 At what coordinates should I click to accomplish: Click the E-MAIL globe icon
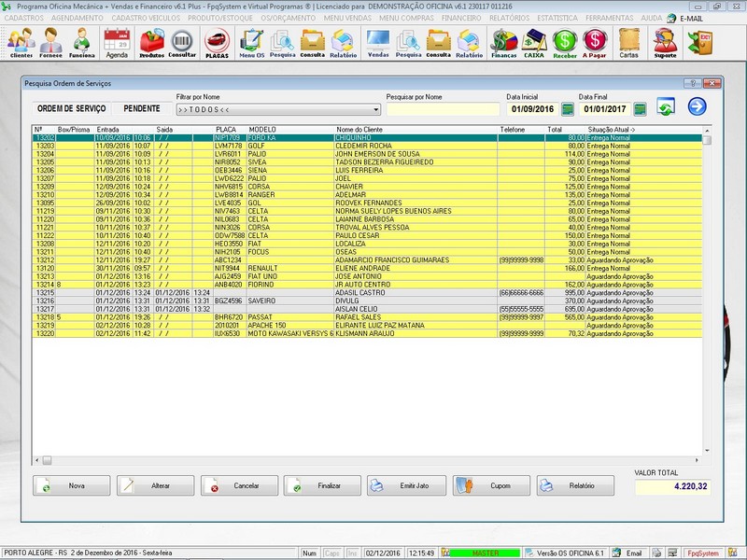tap(671, 18)
